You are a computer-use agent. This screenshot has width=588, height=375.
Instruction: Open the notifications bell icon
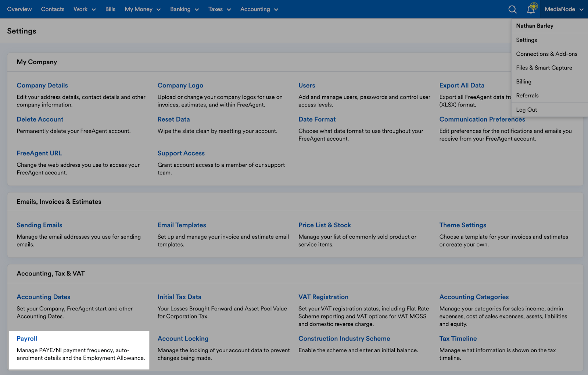pos(531,8)
